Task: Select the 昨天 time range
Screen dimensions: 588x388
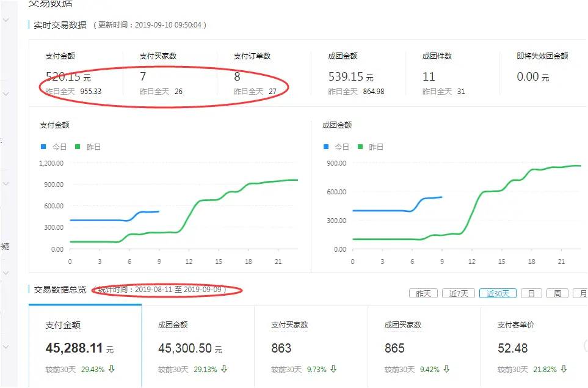Action: (x=423, y=293)
